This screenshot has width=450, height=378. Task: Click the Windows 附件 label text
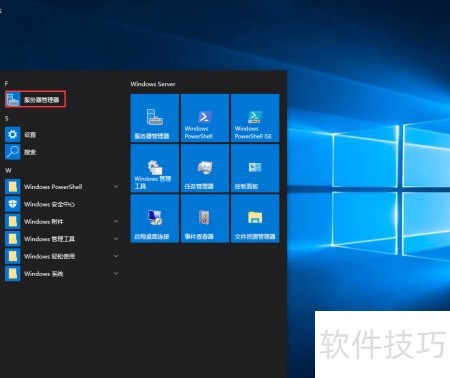44,221
